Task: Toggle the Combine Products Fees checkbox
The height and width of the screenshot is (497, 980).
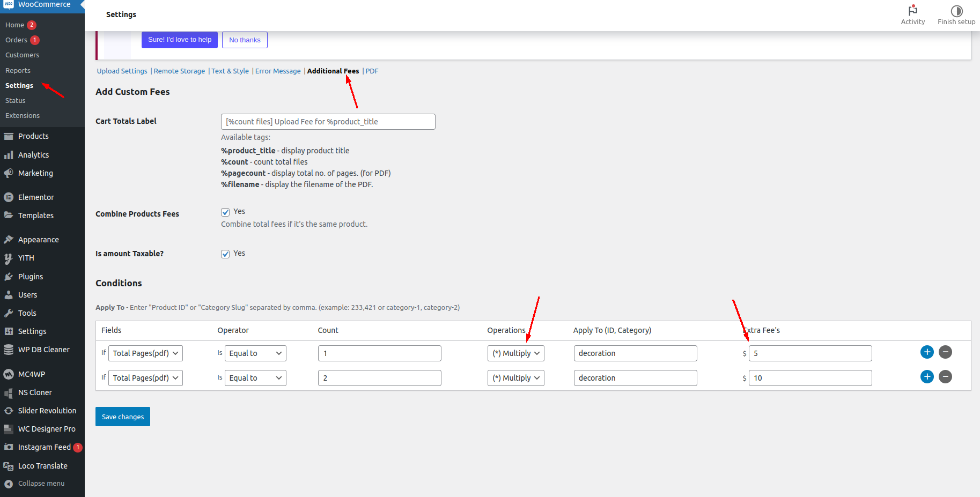Action: point(225,212)
